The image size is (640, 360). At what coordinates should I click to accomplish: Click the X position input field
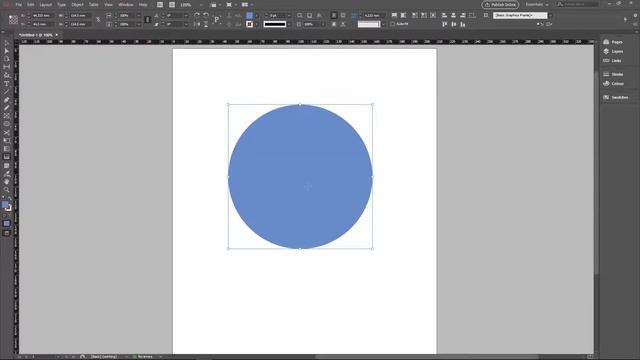click(x=43, y=16)
